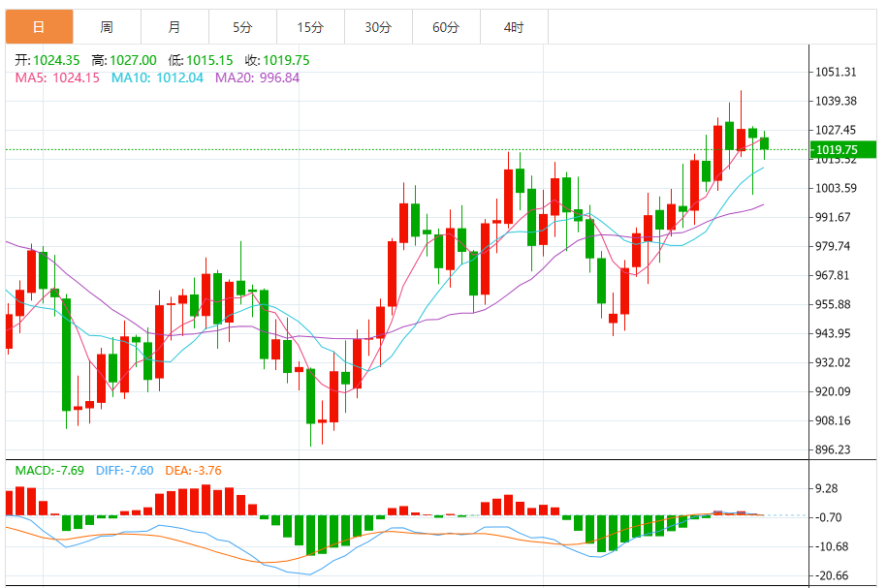
Task: Open the 4时 timeframe tab
Action: click(514, 26)
